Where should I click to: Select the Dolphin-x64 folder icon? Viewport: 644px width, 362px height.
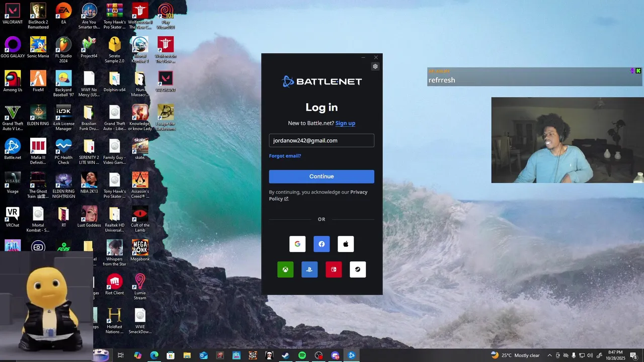(x=114, y=81)
